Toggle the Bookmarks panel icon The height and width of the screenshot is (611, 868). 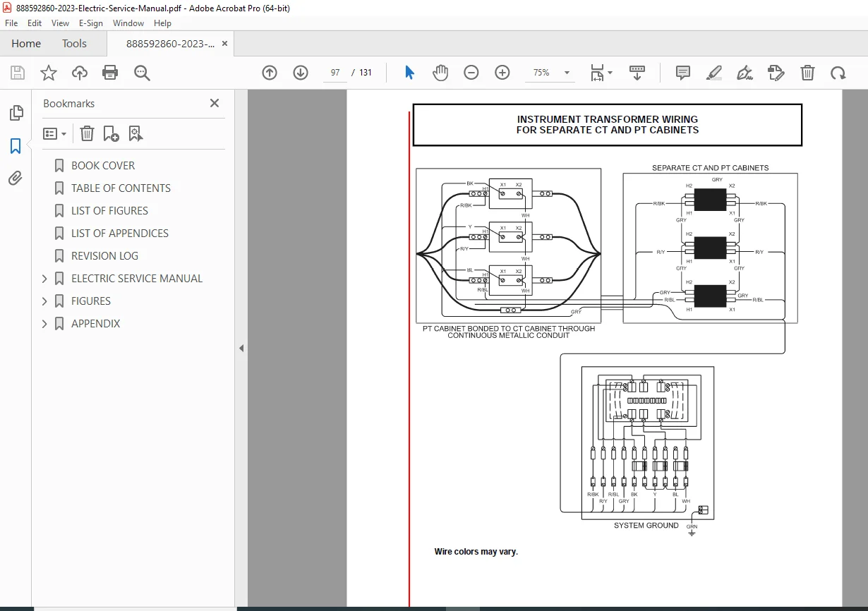16,146
